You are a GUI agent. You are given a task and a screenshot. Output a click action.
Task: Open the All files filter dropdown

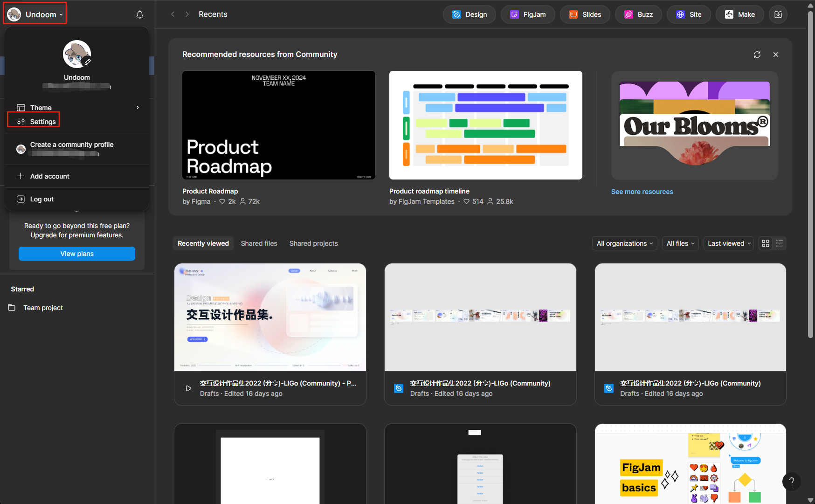680,243
